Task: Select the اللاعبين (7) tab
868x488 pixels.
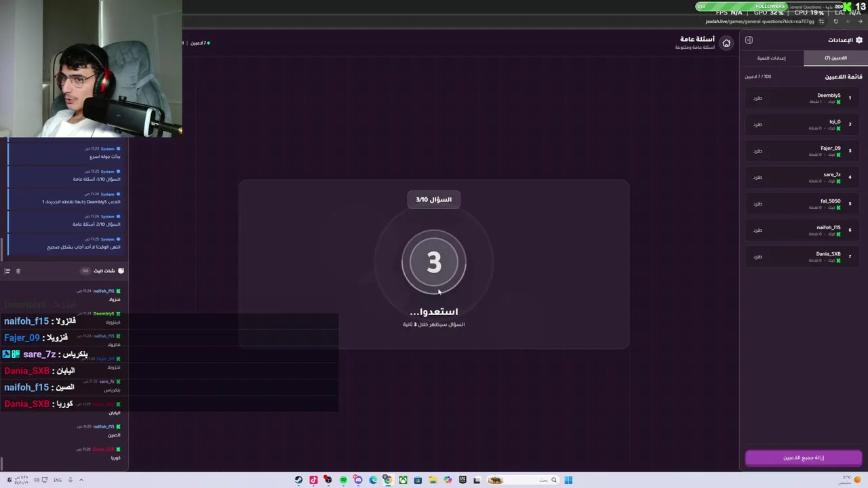Action: click(835, 58)
